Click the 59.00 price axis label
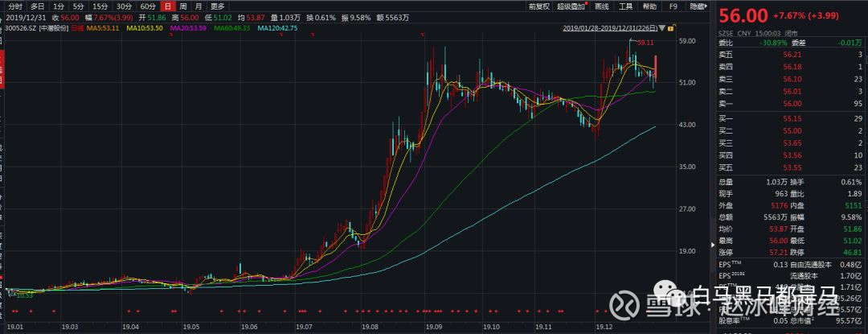Viewport: 868px width, 334px height. pyautogui.click(x=689, y=40)
